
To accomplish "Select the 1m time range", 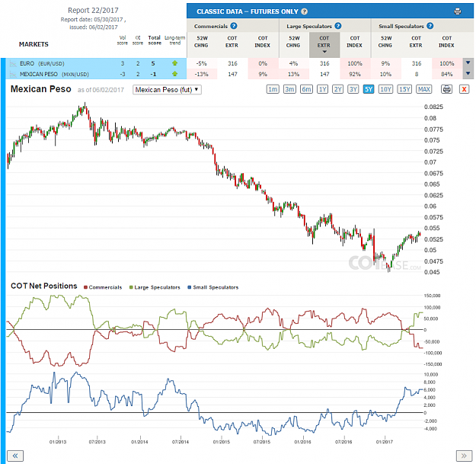I will point(273,89).
